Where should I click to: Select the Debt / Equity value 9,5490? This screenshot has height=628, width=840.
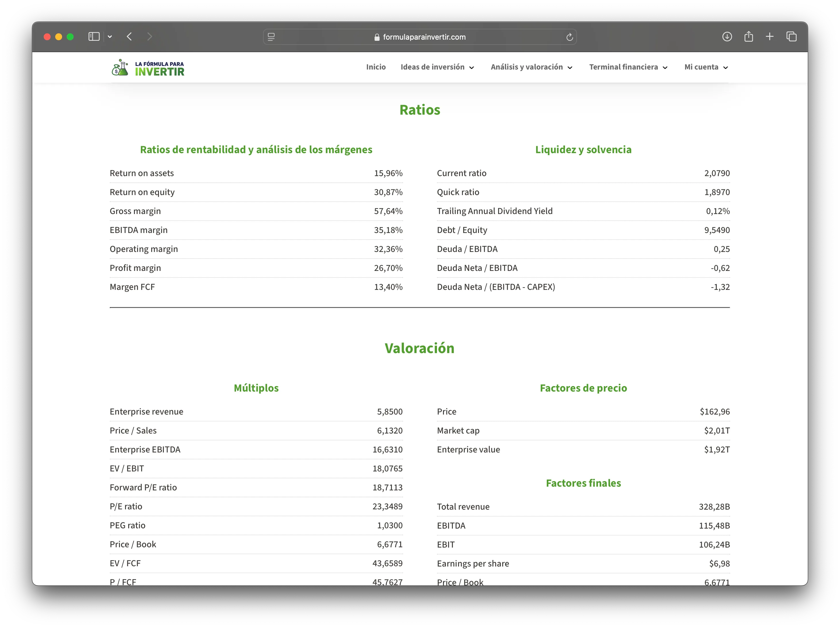(717, 230)
